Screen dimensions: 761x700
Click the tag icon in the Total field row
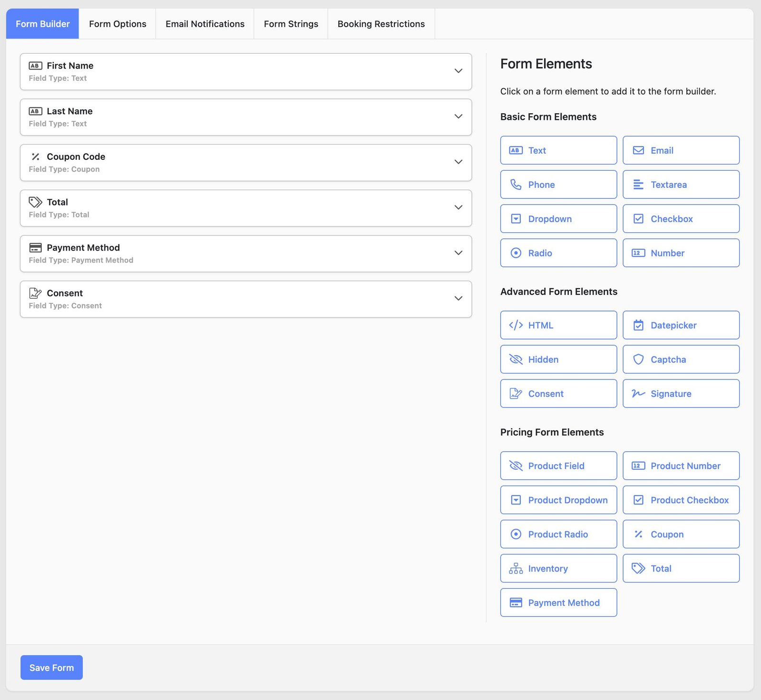(35, 202)
